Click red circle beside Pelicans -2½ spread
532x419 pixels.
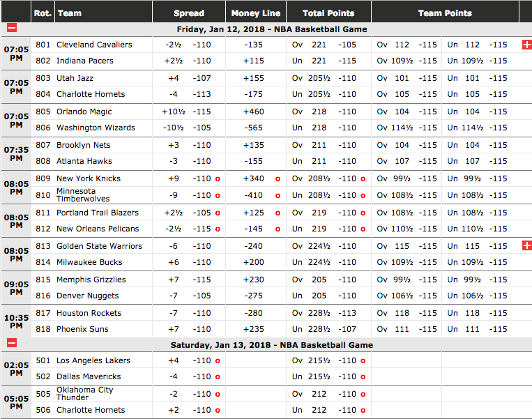218,229
